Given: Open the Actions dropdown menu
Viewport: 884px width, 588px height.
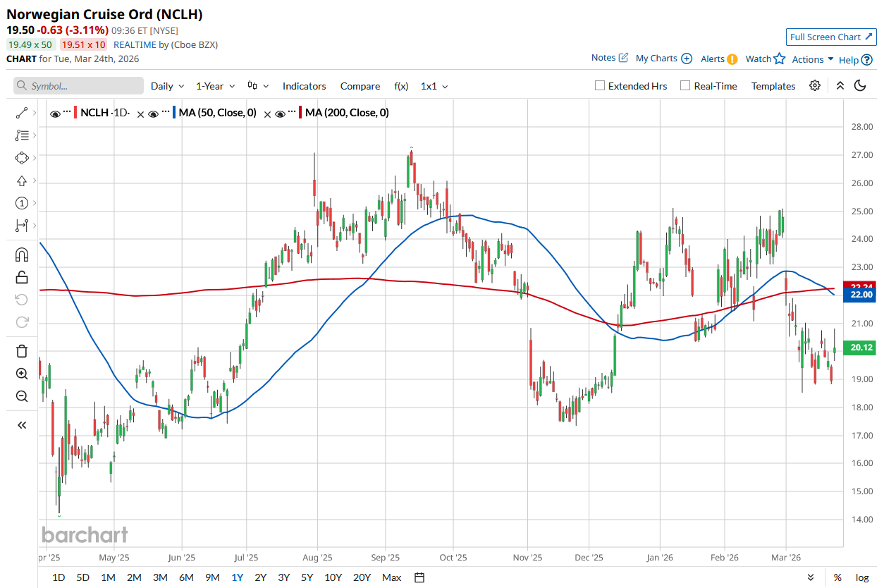Looking at the screenshot, I should (x=813, y=59).
